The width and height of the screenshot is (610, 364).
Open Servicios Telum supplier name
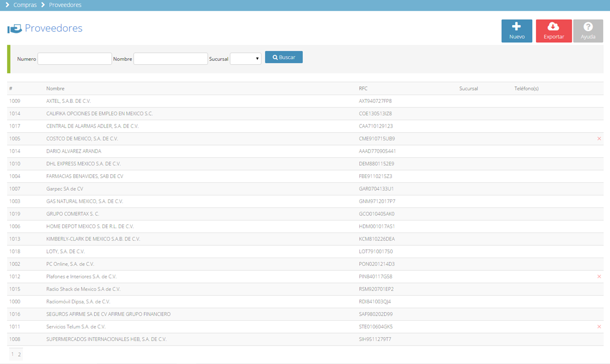coord(76,326)
